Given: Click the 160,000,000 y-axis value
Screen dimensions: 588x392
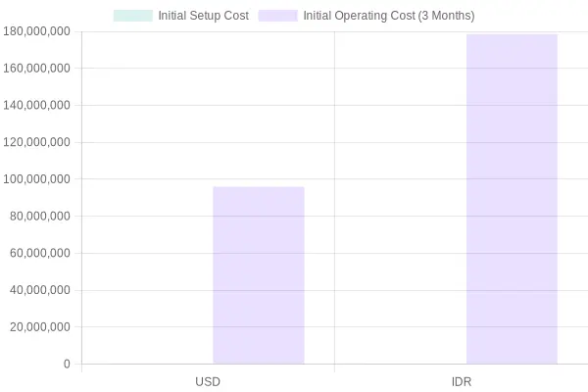Looking at the screenshot, I should [37, 69].
